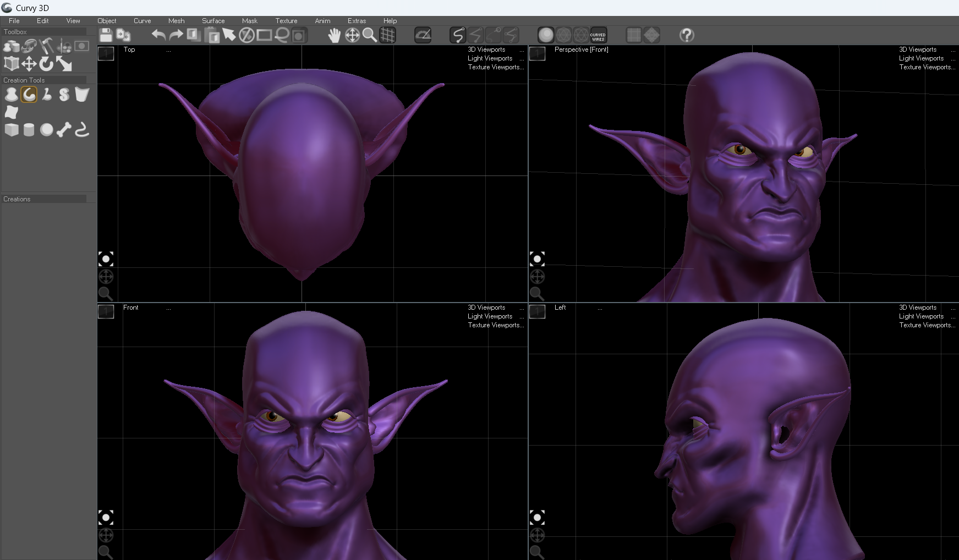Image resolution: width=959 pixels, height=560 pixels.
Task: Click the Top viewport name label
Action: click(x=129, y=50)
